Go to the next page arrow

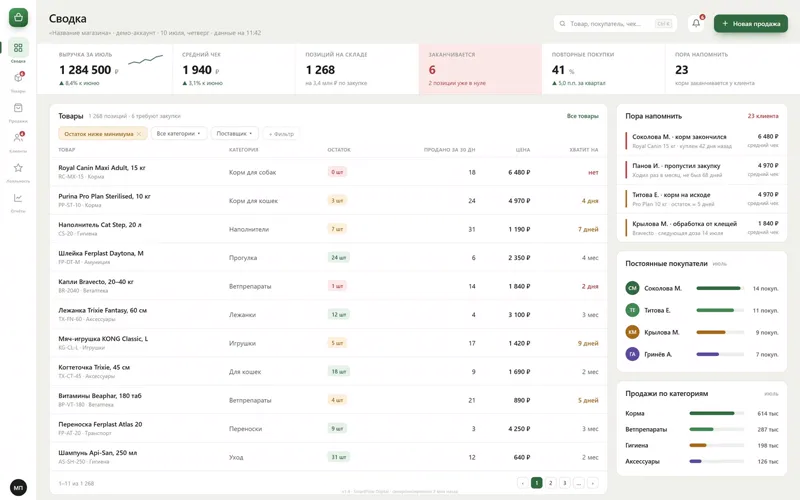[x=593, y=483]
